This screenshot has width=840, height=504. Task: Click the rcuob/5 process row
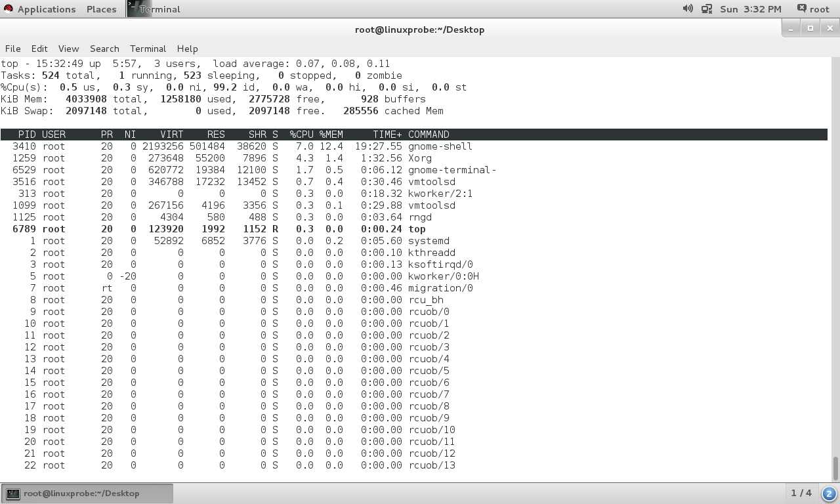click(413, 371)
